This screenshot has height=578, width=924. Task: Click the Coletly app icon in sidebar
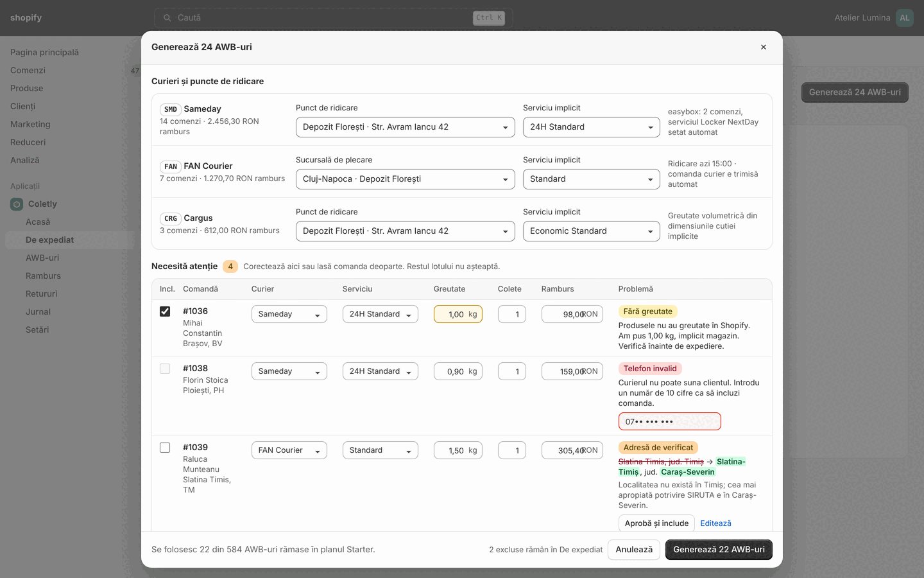pyautogui.click(x=17, y=204)
